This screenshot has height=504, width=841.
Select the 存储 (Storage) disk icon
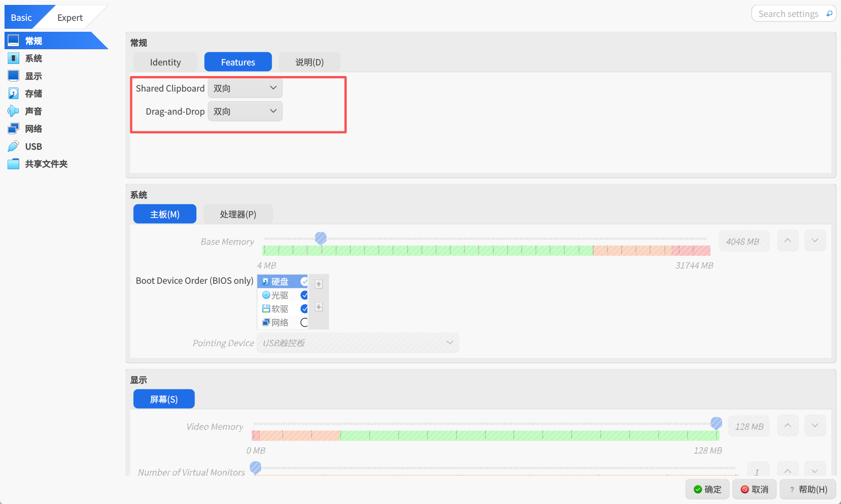click(13, 93)
